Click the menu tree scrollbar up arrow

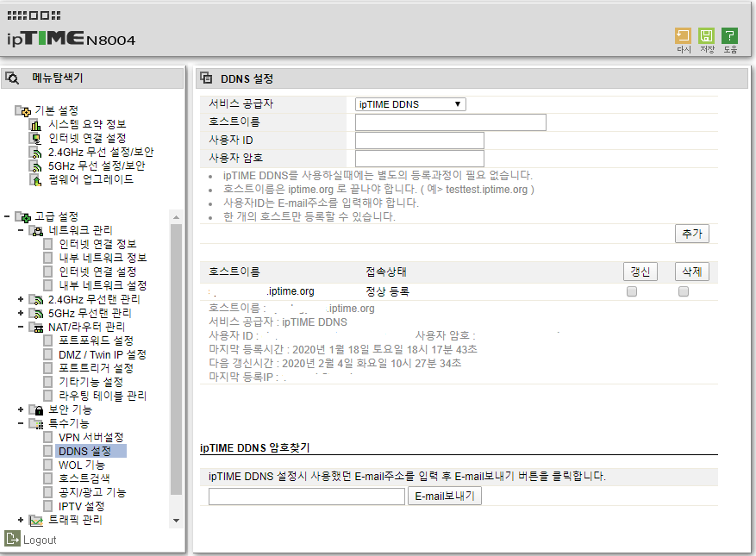(177, 217)
